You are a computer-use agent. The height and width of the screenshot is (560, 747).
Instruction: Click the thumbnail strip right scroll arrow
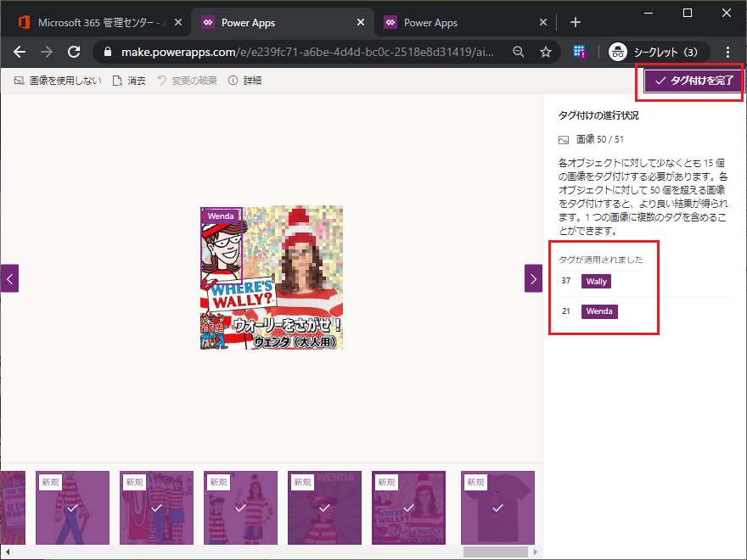click(x=536, y=552)
